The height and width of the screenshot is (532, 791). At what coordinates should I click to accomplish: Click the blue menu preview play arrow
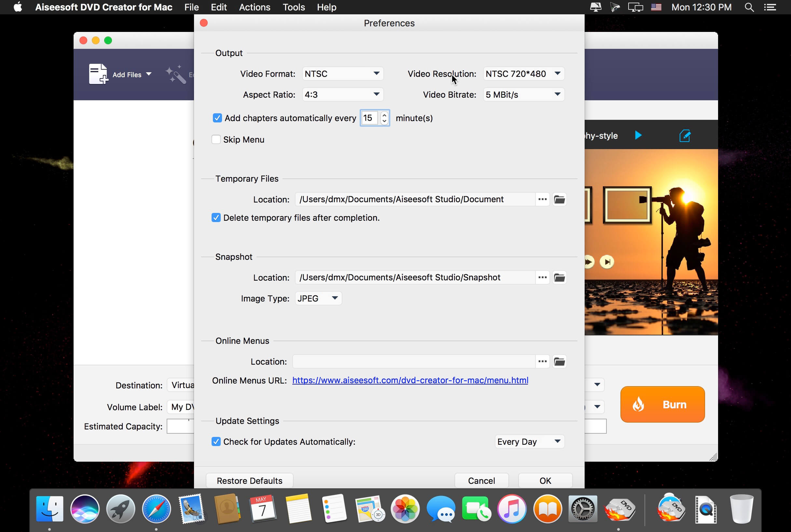[x=638, y=135]
